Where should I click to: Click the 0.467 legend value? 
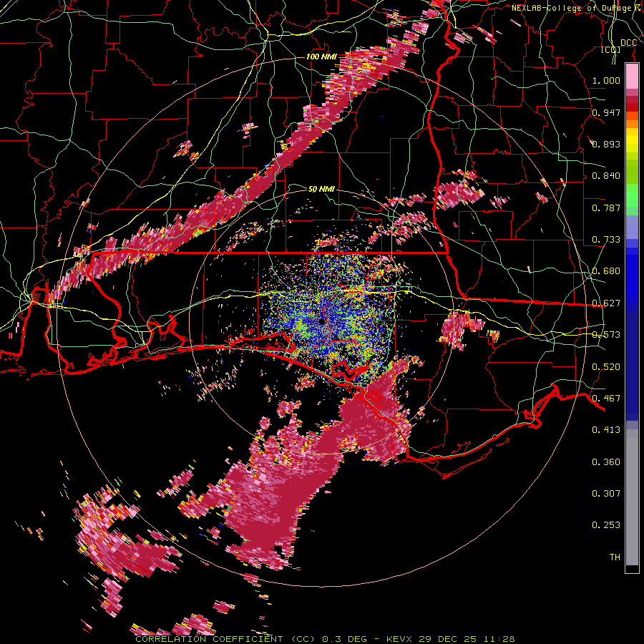(606, 399)
